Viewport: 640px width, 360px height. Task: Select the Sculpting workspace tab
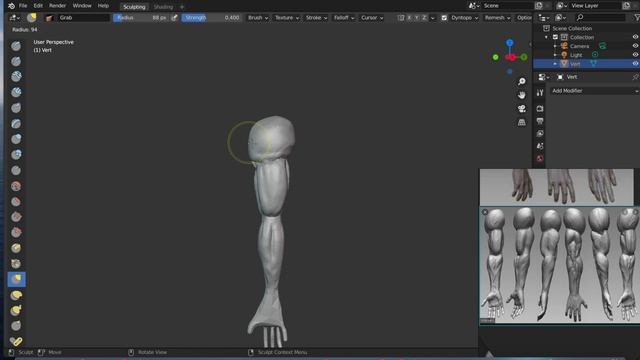(134, 7)
